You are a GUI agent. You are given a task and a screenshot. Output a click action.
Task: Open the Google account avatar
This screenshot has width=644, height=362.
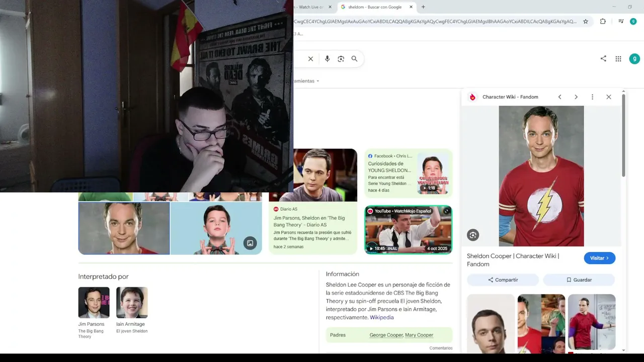pos(634,59)
